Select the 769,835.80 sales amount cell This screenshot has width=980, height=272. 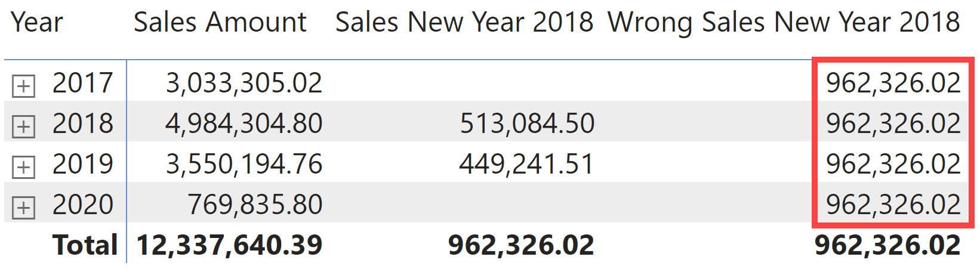(255, 205)
